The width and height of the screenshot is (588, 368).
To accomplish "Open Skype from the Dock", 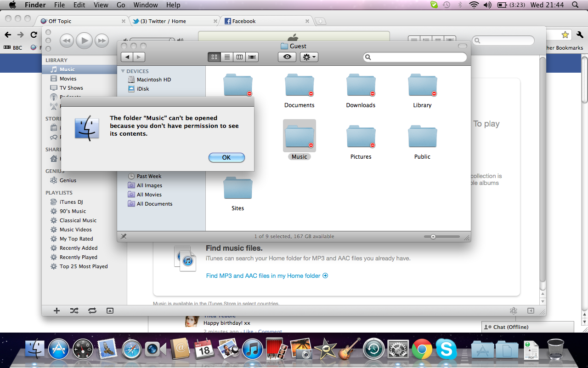I will [446, 349].
